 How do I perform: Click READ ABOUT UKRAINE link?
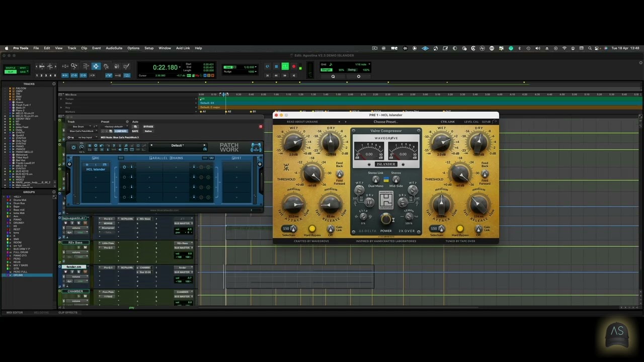302,122
